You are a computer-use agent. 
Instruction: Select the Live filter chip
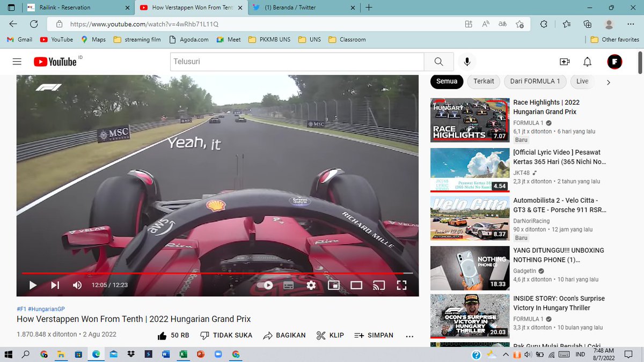pyautogui.click(x=582, y=82)
